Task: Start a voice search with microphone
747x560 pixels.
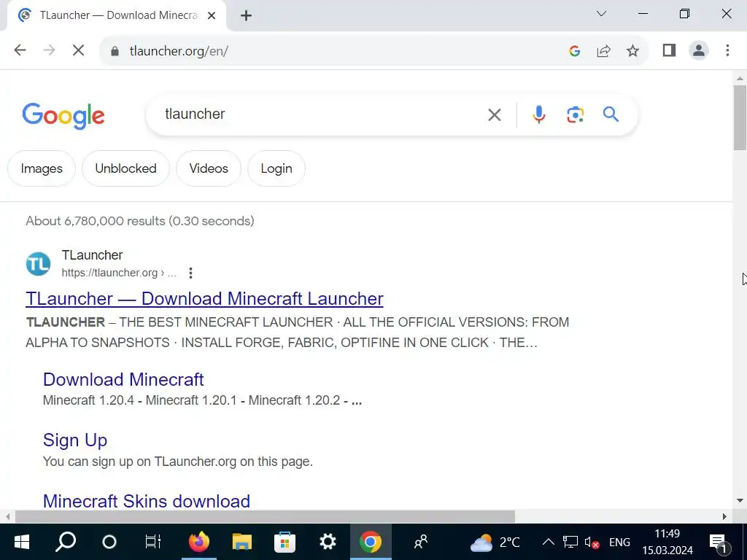Action: (x=539, y=114)
